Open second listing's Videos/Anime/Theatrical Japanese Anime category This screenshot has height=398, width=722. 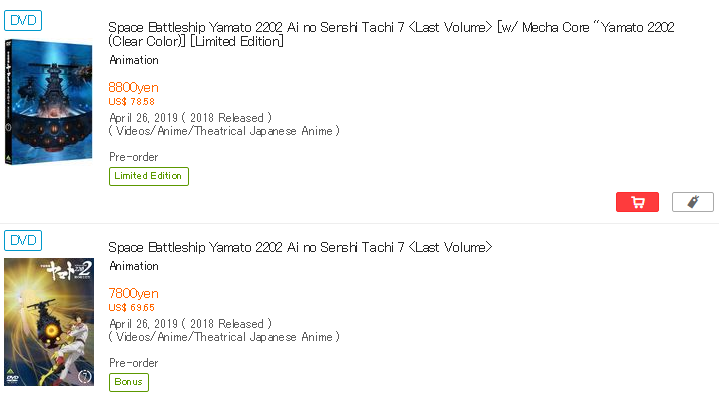click(x=224, y=337)
